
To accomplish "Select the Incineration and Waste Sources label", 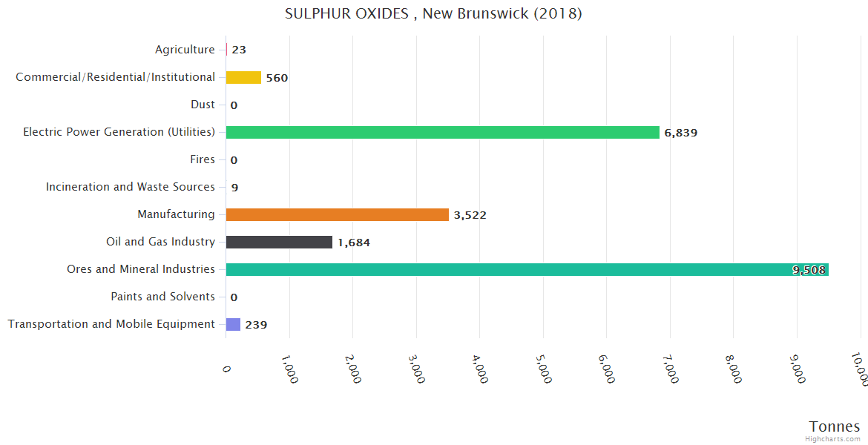I will [x=131, y=187].
